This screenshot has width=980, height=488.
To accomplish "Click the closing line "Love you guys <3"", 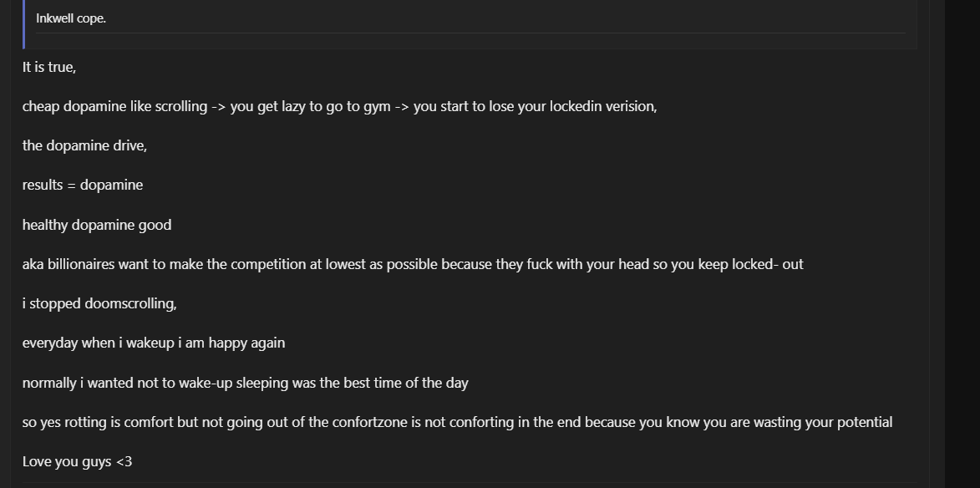I will pos(78,462).
